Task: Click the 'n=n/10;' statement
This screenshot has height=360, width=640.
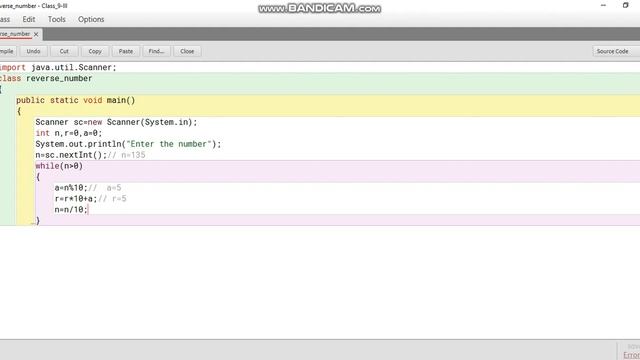Action: [71, 209]
